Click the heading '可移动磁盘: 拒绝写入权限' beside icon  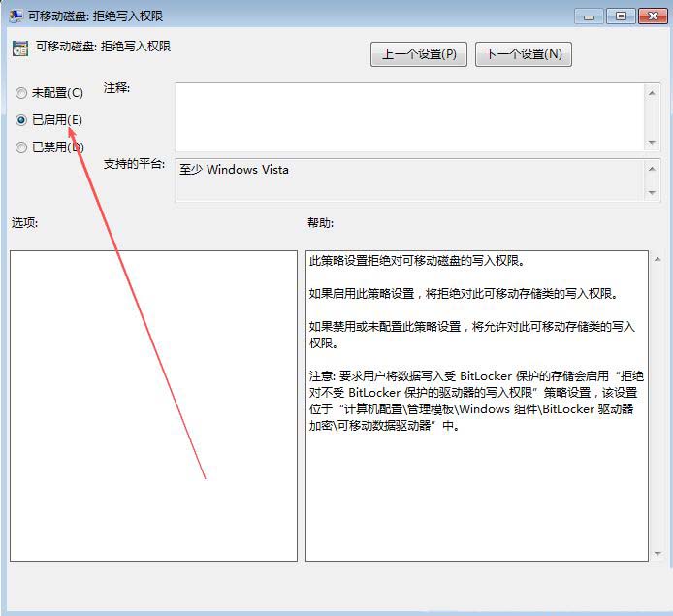tap(103, 47)
